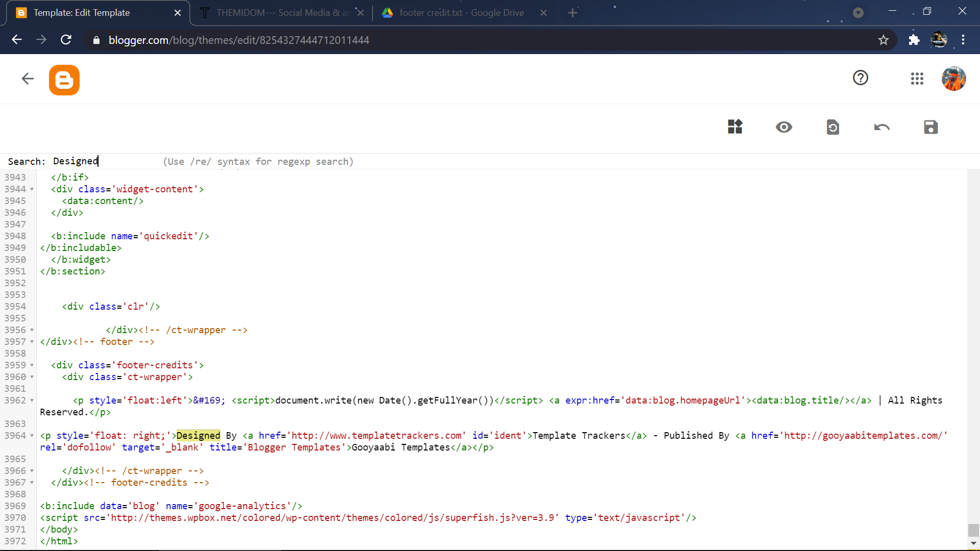Open the Chrome extensions puzzle icon
This screenshot has width=980, height=551.
[914, 40]
